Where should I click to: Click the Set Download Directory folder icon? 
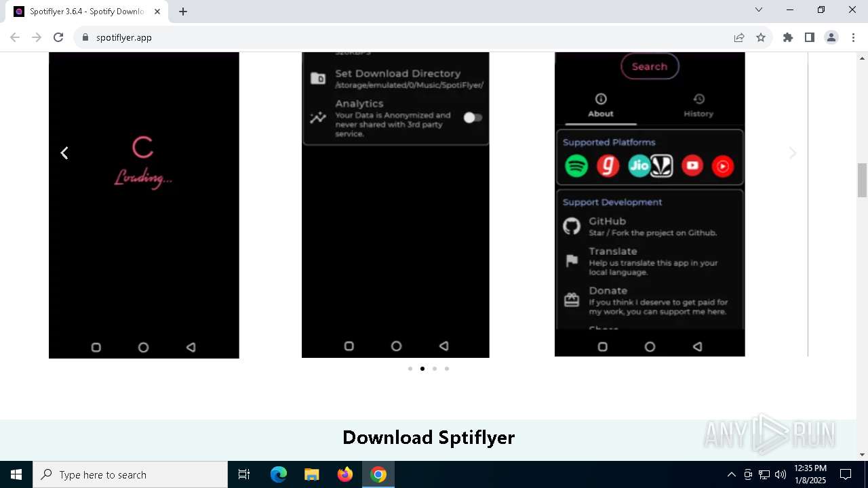click(317, 79)
